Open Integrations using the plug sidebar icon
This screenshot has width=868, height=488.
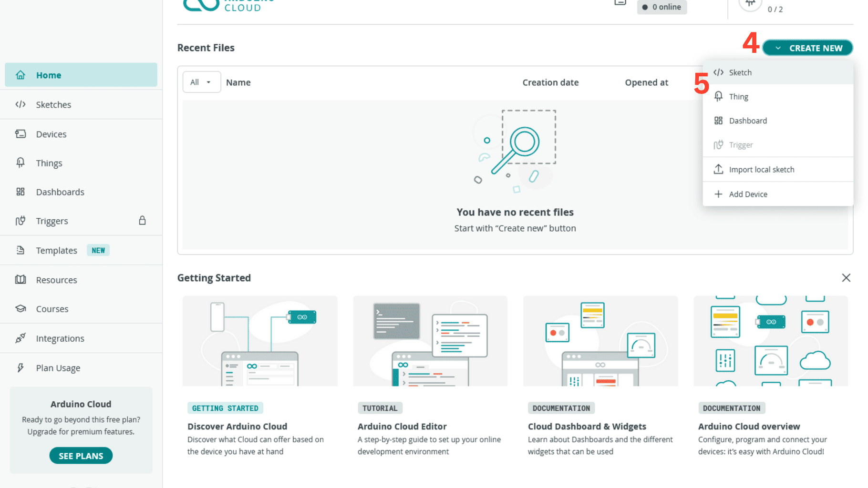point(21,338)
